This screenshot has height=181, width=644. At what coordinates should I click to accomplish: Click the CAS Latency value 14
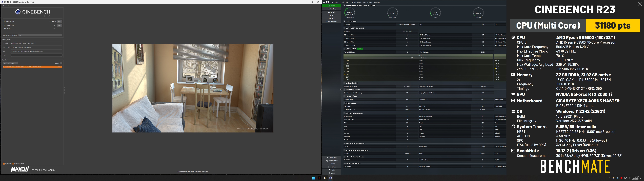click(407, 116)
